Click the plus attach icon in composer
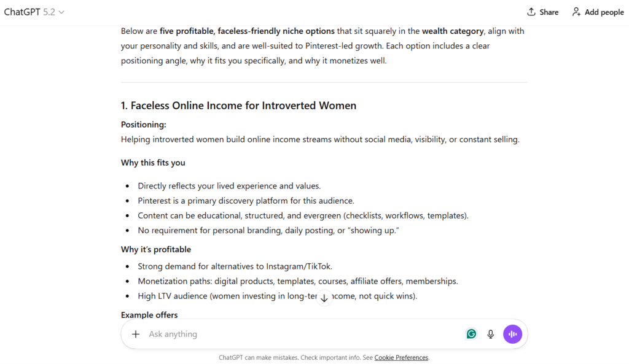629x364 pixels. coord(136,335)
